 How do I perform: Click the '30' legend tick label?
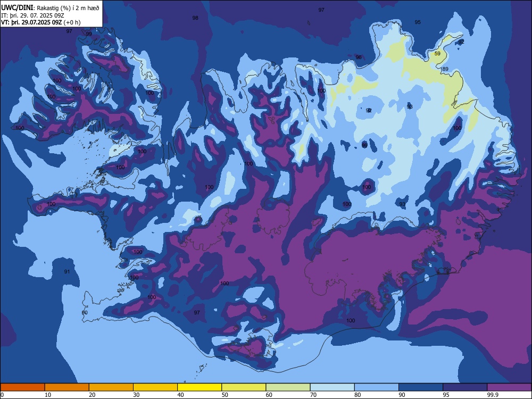coord(136,395)
